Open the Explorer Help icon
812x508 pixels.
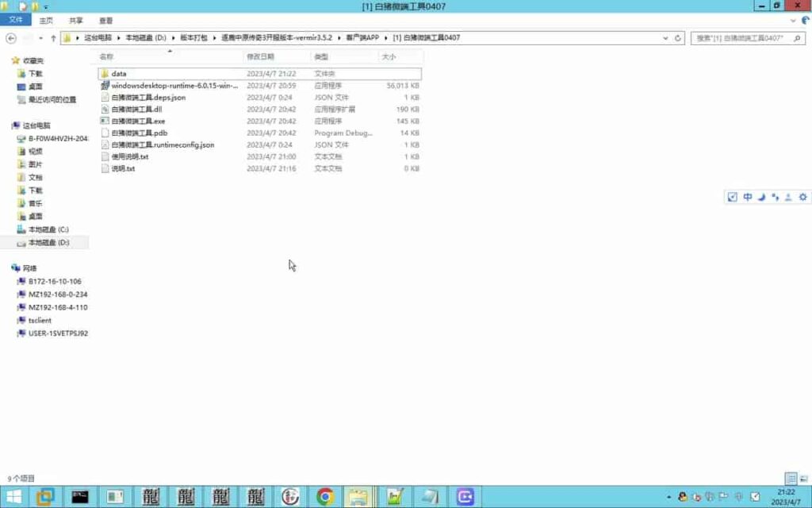[803, 21]
